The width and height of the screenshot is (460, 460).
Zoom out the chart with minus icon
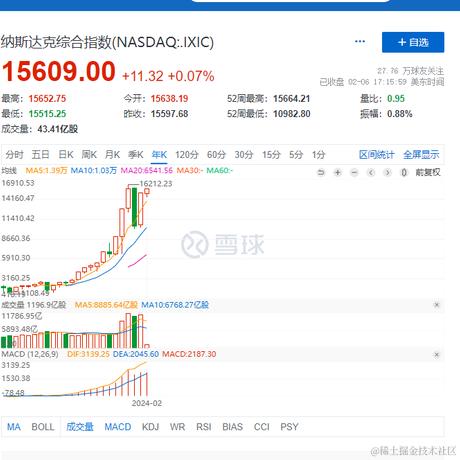354,172
